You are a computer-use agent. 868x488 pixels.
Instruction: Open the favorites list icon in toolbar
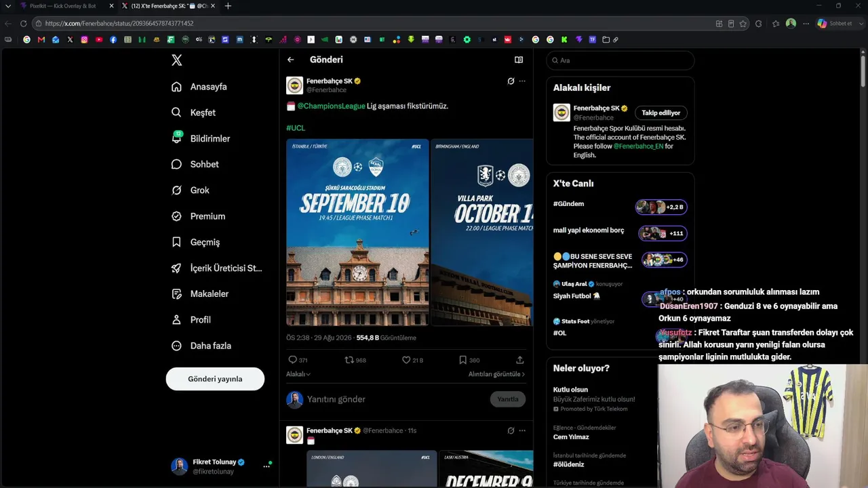point(776,24)
